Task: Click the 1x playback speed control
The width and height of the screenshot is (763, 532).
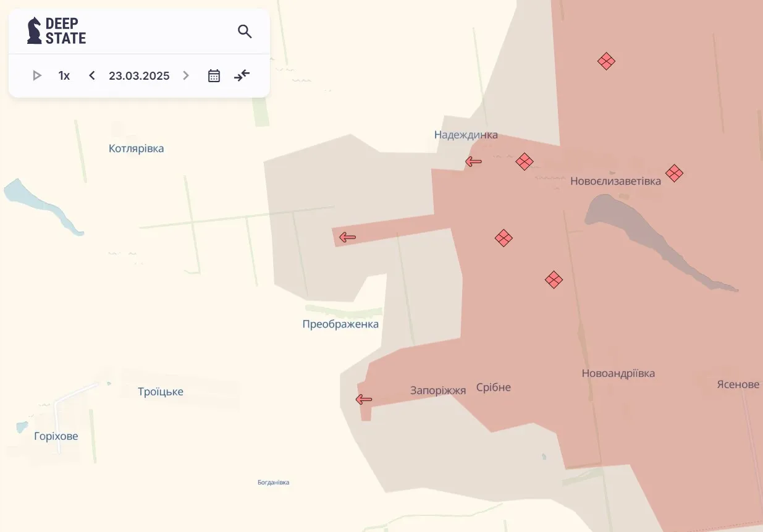Action: point(64,75)
